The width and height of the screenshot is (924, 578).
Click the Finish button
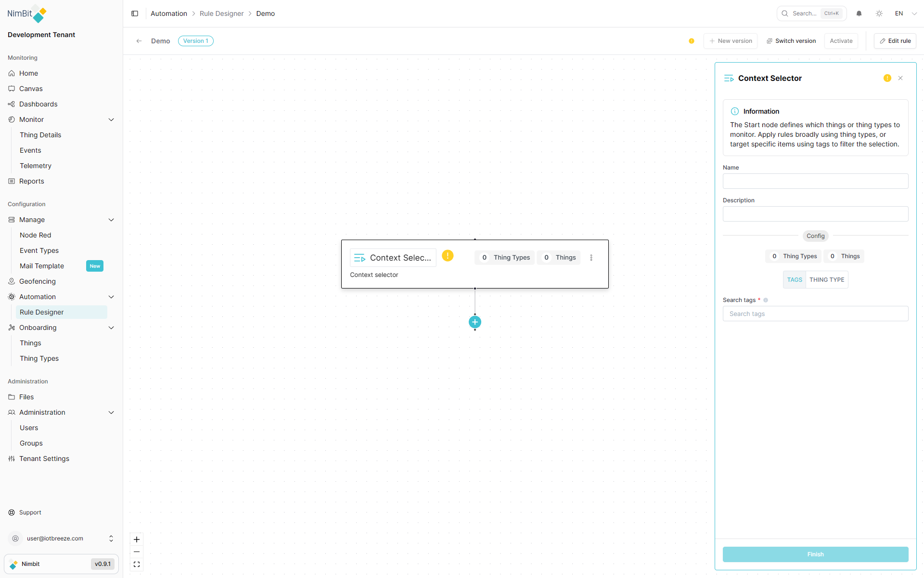coord(815,554)
